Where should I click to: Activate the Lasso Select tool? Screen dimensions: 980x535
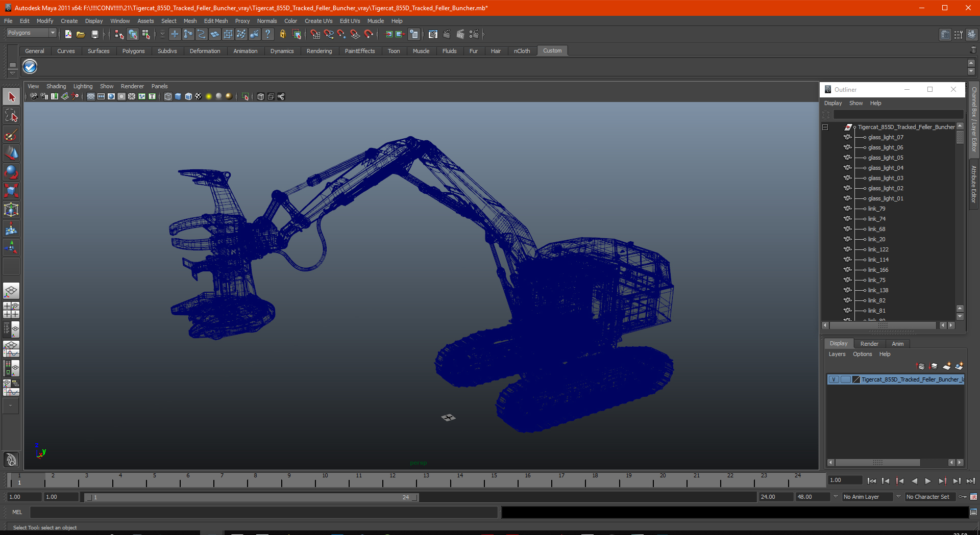11,116
